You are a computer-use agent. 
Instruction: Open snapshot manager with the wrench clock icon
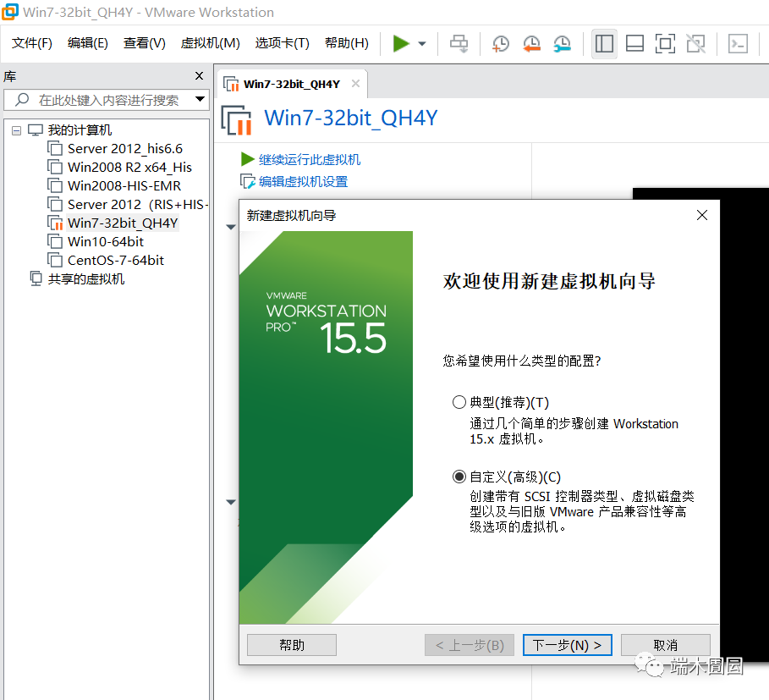tap(563, 44)
